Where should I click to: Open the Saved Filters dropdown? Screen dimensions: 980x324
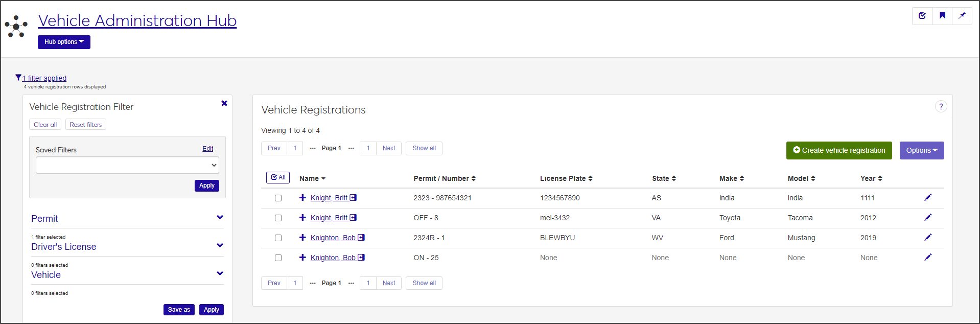[x=127, y=165]
